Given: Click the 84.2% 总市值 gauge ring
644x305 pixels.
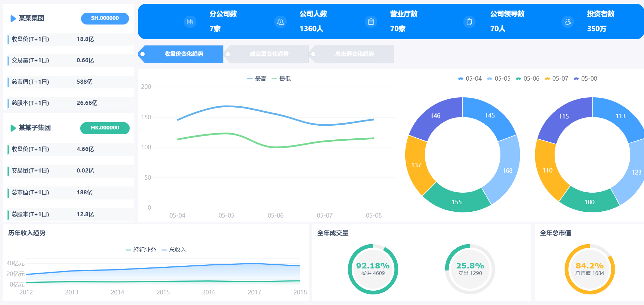Looking at the screenshot, I should coord(590,269).
